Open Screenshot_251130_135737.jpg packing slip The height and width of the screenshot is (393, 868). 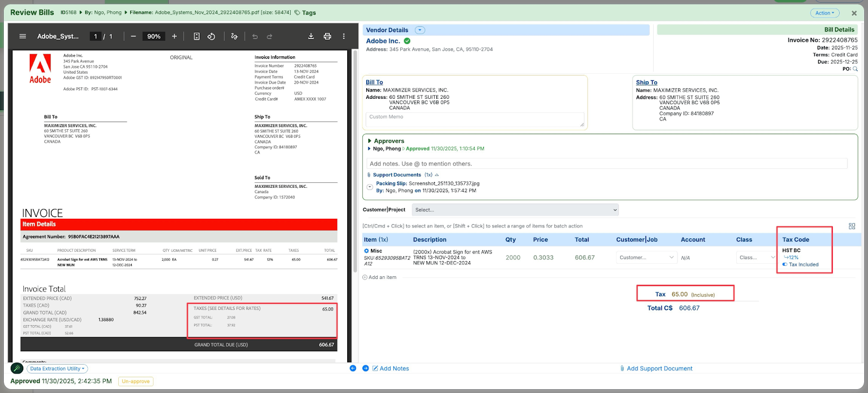coord(444,183)
